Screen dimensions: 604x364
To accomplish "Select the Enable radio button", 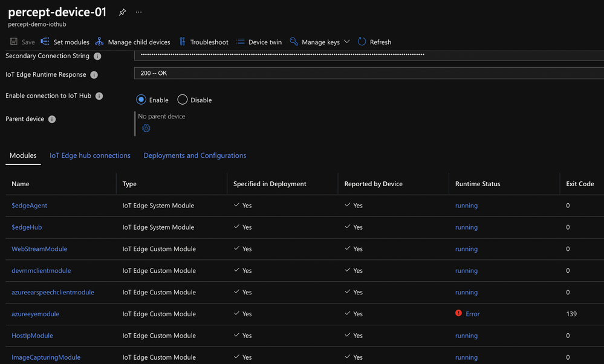I will click(x=141, y=100).
